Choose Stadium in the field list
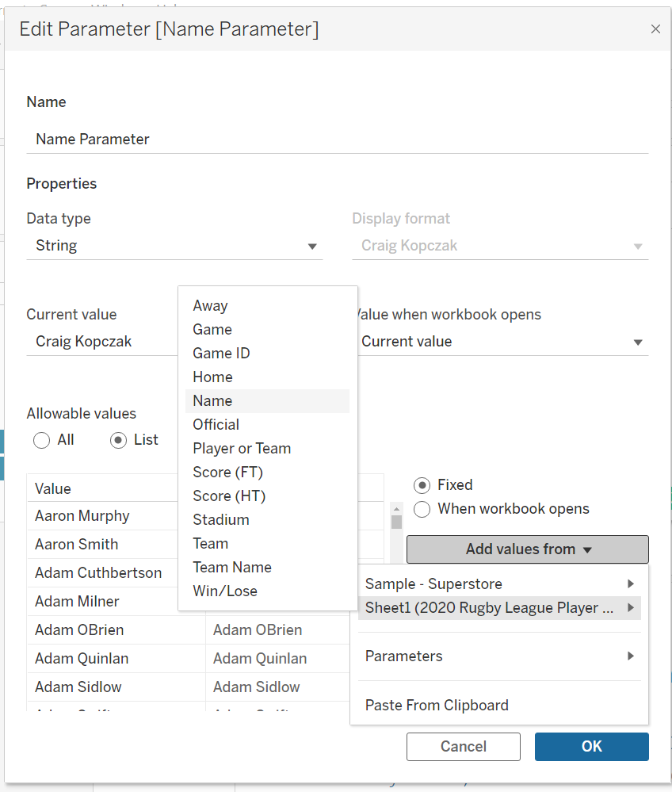Image resolution: width=672 pixels, height=792 pixels. coord(221,520)
